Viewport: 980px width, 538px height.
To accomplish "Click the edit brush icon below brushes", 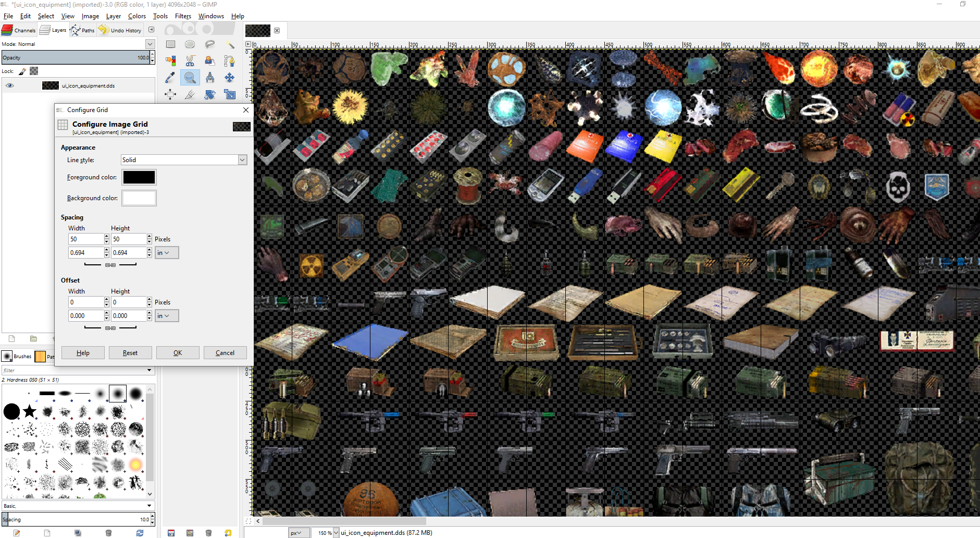I will pyautogui.click(x=17, y=533).
